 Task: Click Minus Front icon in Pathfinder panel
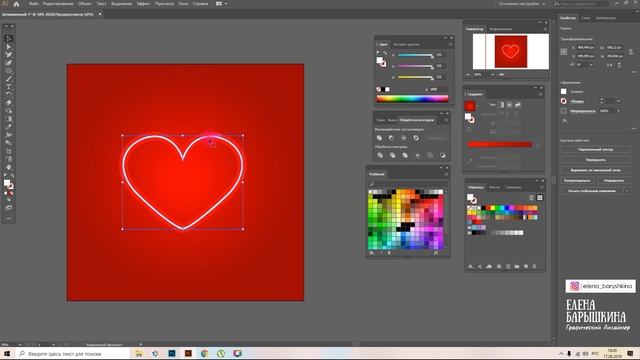391,138
